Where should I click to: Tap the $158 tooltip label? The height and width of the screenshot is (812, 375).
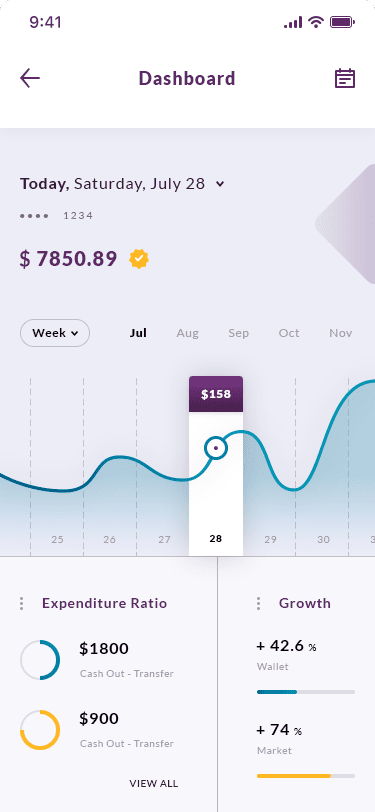[x=216, y=394]
